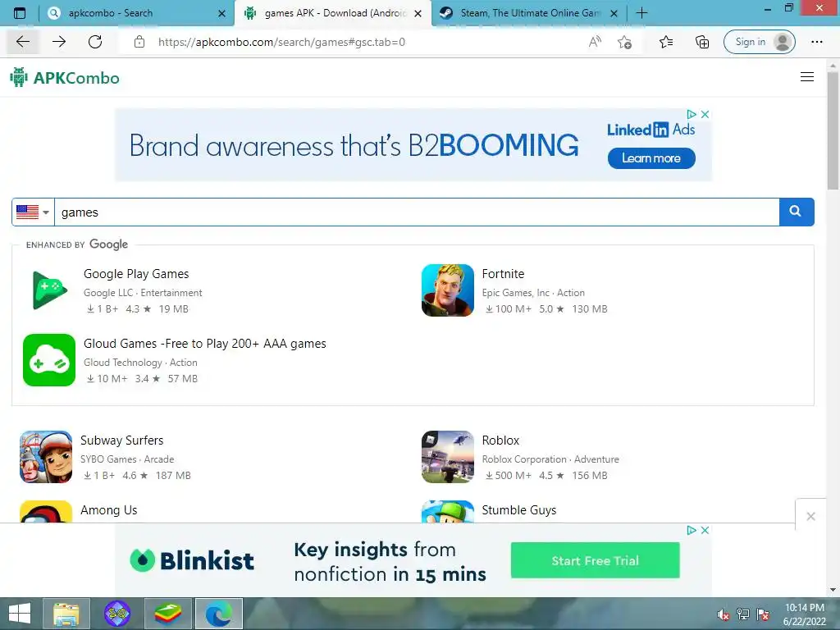This screenshot has height=630, width=840.
Task: Open the country flag dropdown
Action: [33, 212]
